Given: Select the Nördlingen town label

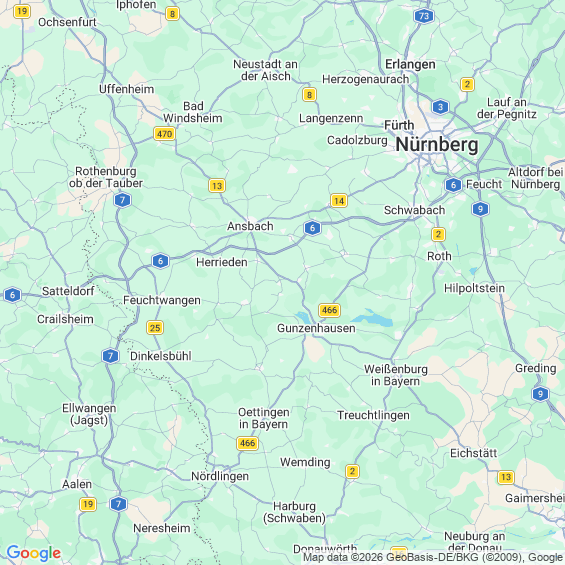Looking at the screenshot, I should pos(220,476).
